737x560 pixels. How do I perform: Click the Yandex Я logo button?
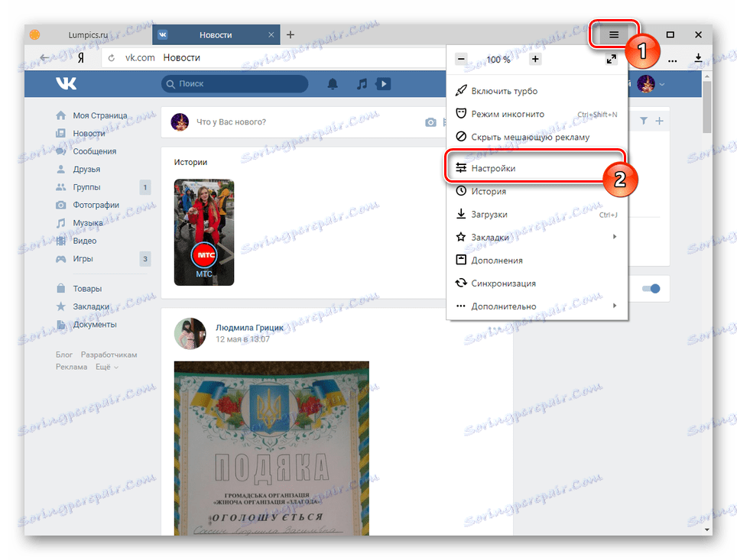tap(81, 58)
